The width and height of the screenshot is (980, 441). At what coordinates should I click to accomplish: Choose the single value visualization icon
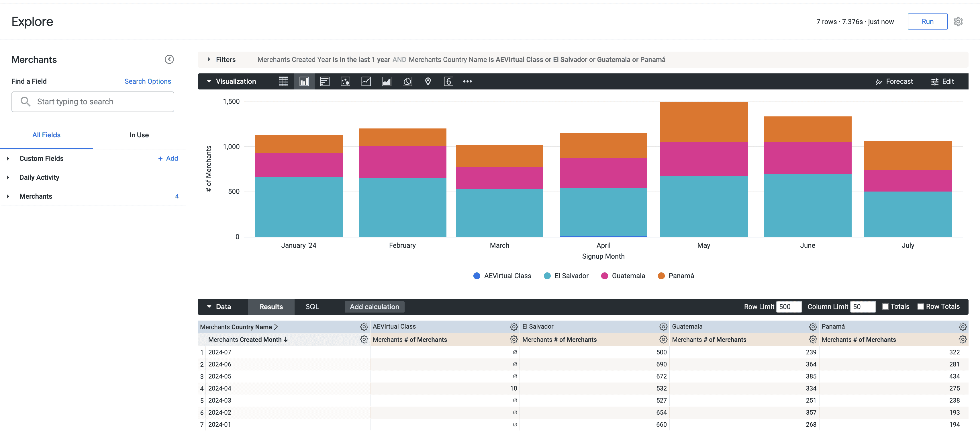[448, 81]
